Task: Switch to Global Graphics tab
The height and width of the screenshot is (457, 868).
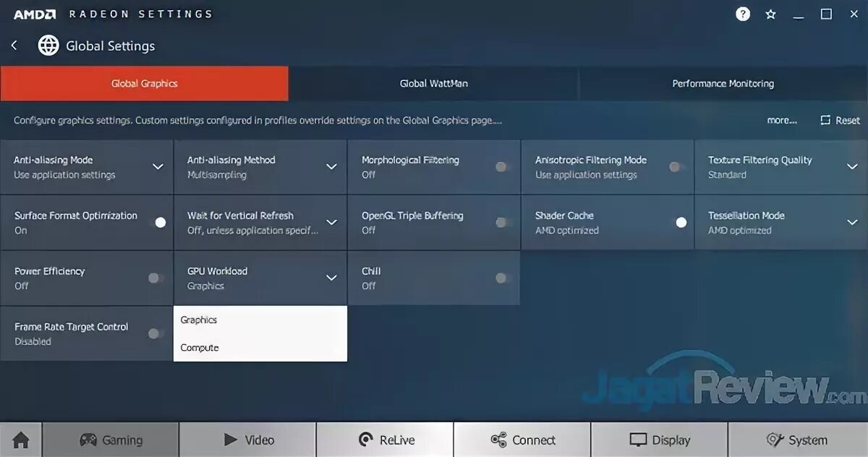Action: 145,83
